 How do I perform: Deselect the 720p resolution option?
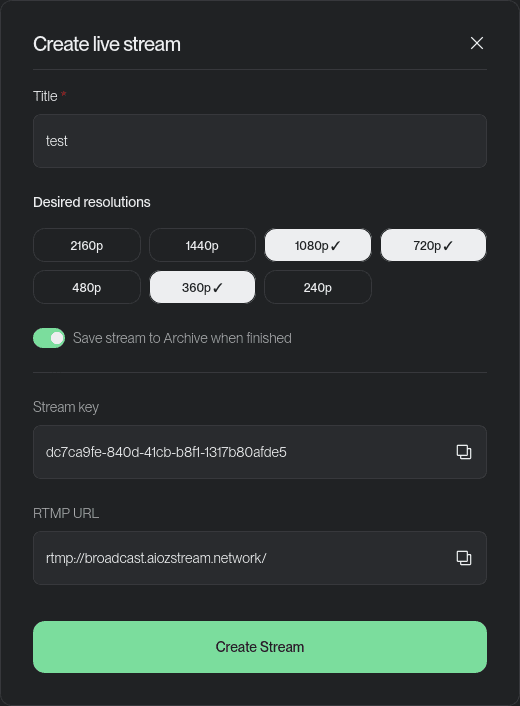(433, 245)
